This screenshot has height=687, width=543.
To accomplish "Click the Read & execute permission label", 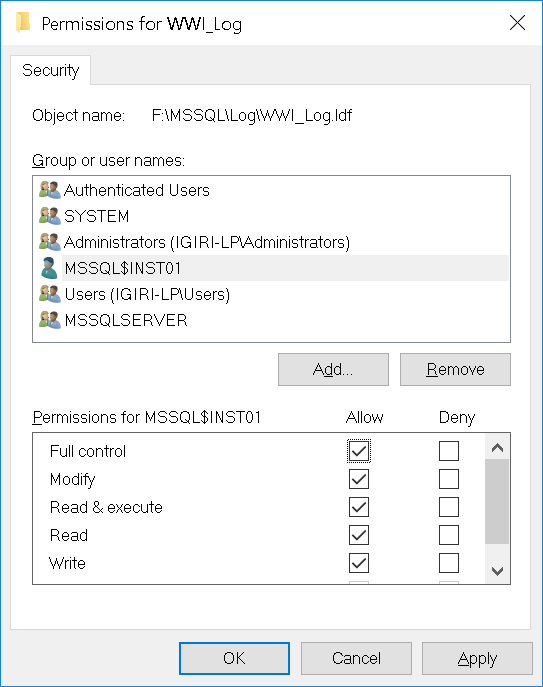I will [106, 507].
